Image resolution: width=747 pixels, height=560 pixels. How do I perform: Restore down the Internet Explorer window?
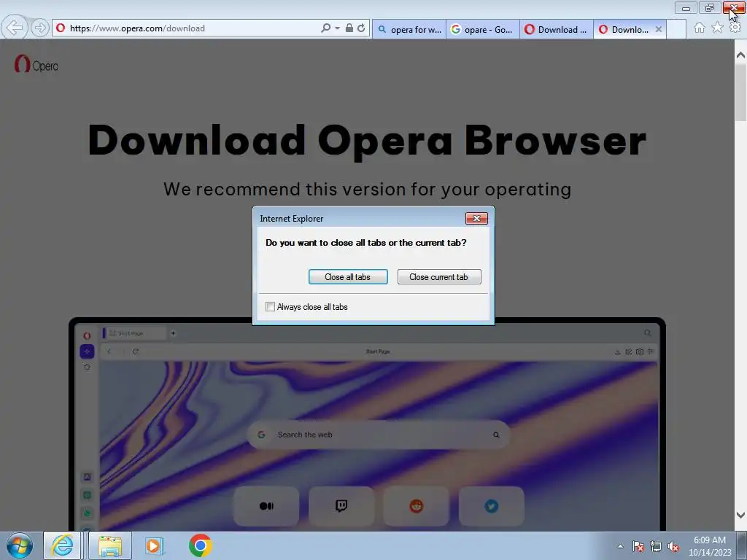click(709, 8)
